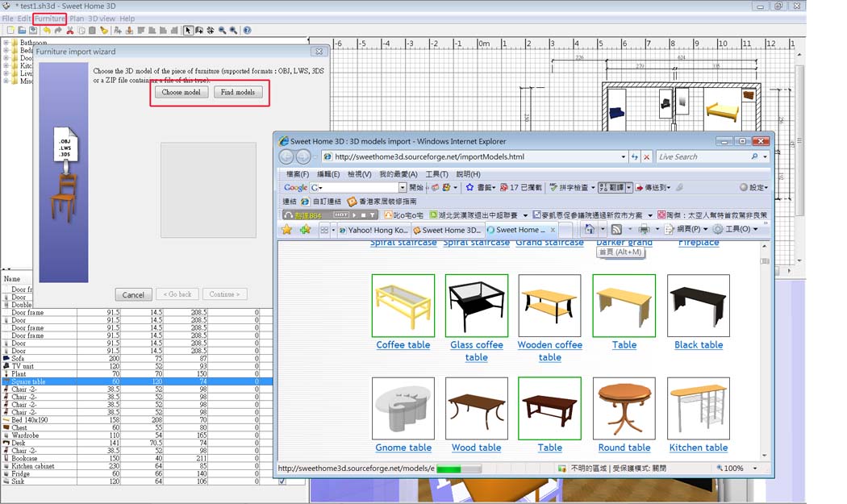Click the Delete broom toolbar icon

(x=104, y=31)
